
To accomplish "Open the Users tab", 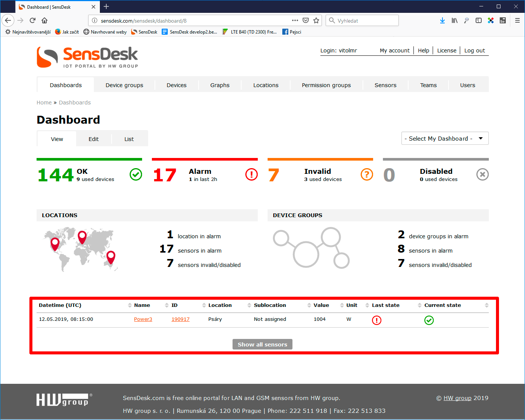I will tap(467, 85).
